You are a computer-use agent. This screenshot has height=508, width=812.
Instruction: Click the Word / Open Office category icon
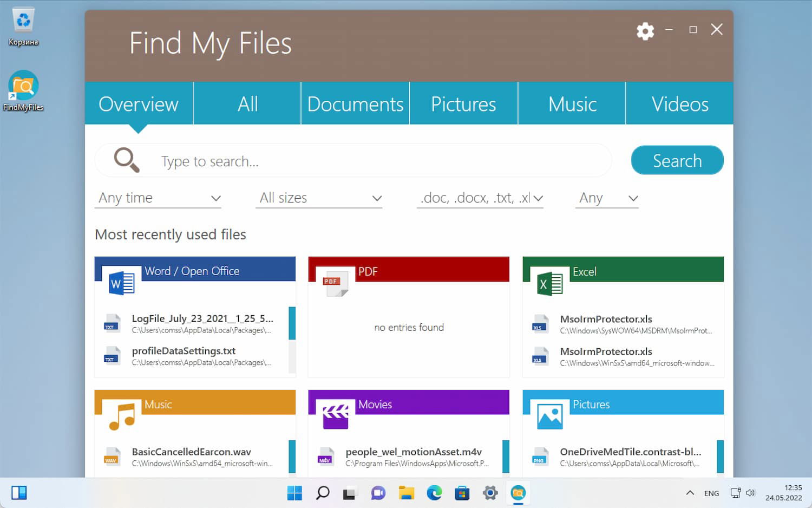pos(120,282)
